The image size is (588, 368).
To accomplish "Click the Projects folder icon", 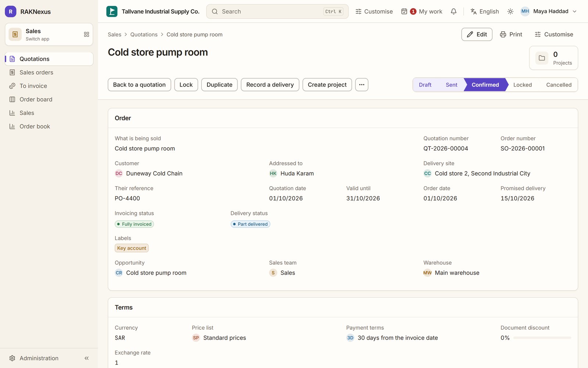I will (x=542, y=58).
